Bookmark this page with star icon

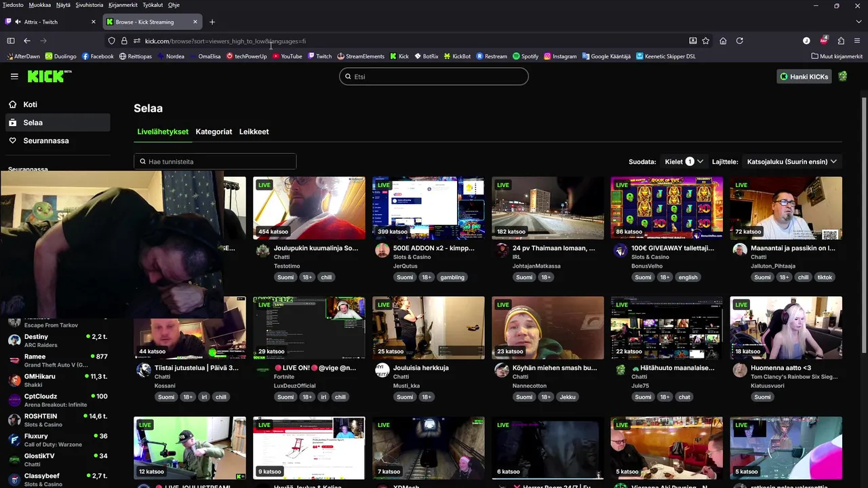click(706, 41)
